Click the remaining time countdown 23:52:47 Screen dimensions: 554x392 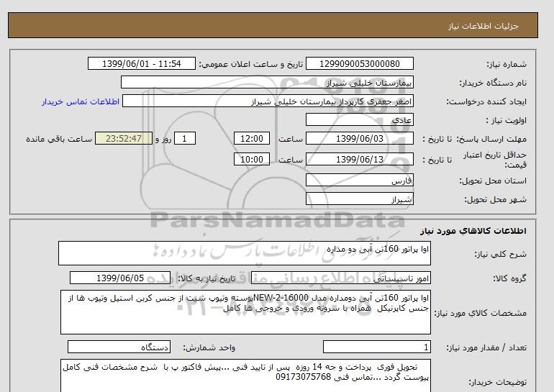pyautogui.click(x=124, y=138)
